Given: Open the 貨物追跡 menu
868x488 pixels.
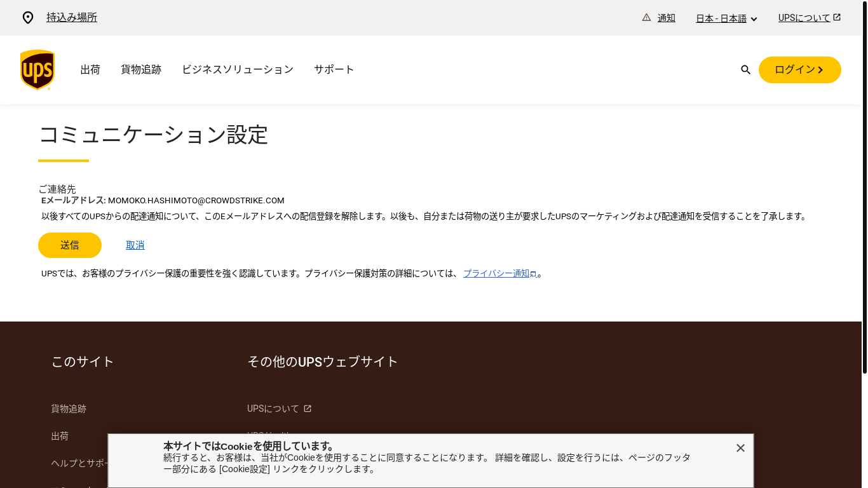Looking at the screenshot, I should click(x=141, y=70).
